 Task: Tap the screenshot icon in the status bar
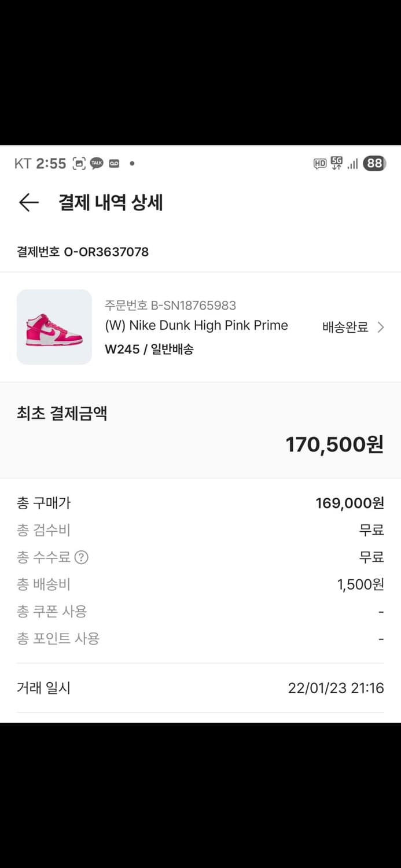click(x=79, y=163)
